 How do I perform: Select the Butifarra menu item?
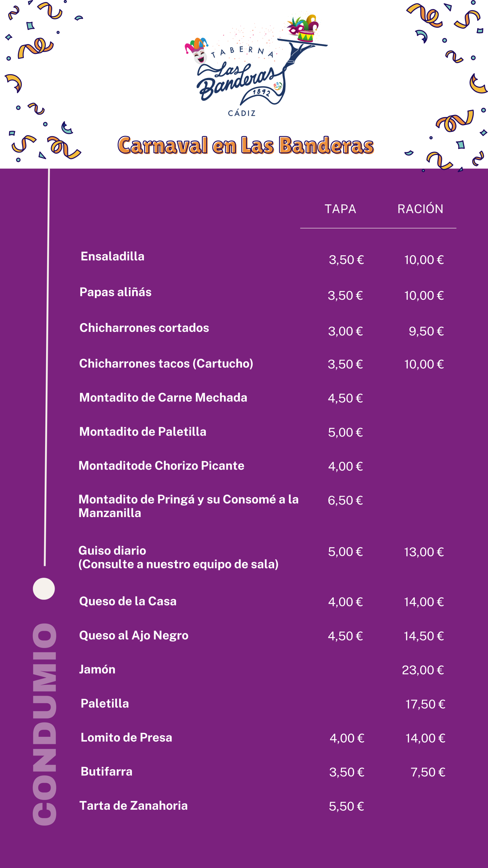click(106, 772)
